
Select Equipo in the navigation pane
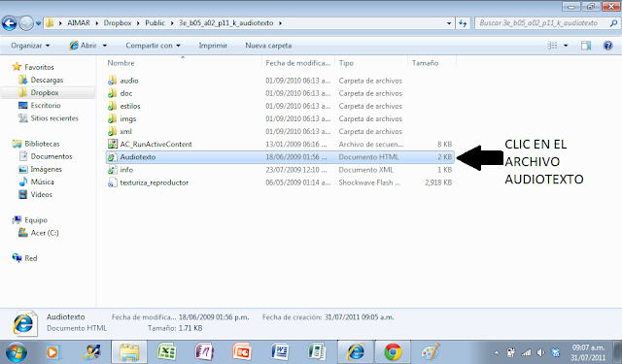tap(36, 220)
